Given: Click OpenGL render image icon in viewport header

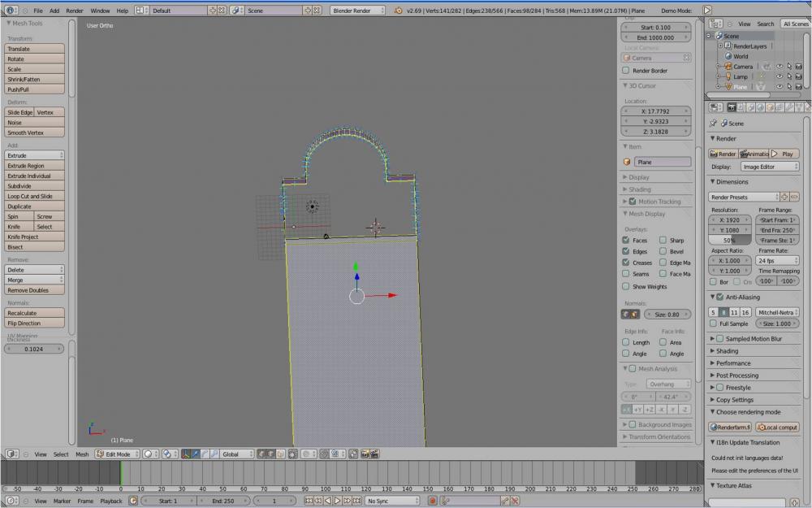Looking at the screenshot, I should (365, 454).
